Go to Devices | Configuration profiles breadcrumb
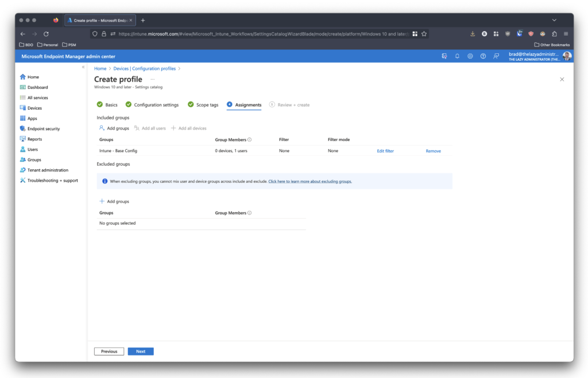 pos(144,69)
